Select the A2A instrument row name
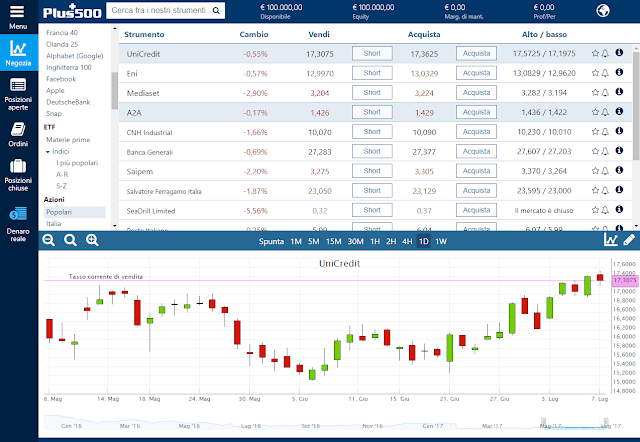The height and width of the screenshot is (442, 640). (x=134, y=113)
